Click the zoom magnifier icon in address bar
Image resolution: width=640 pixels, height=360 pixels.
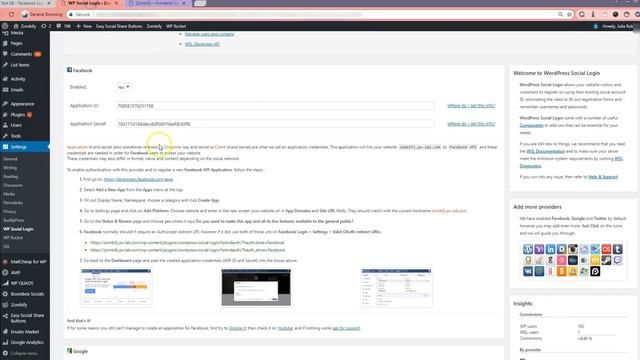click(x=560, y=14)
